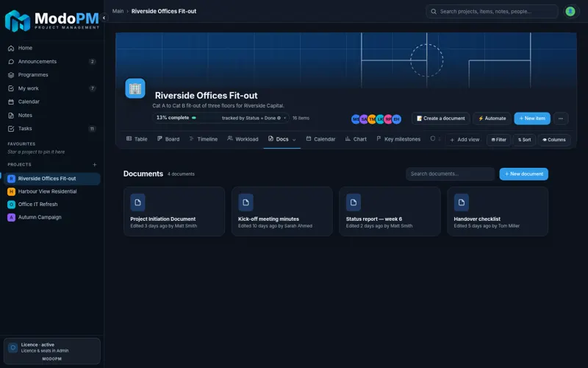Viewport: 588px width, 368px height.
Task: Click the project building icon
Action: pos(135,88)
